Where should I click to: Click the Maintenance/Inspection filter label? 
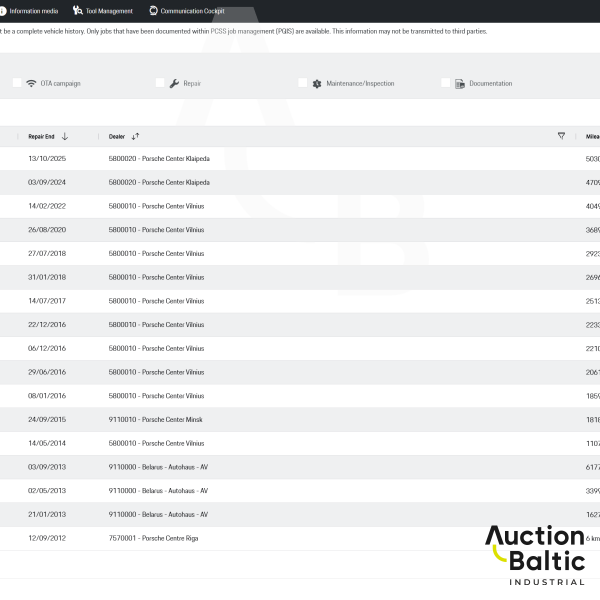(x=360, y=83)
